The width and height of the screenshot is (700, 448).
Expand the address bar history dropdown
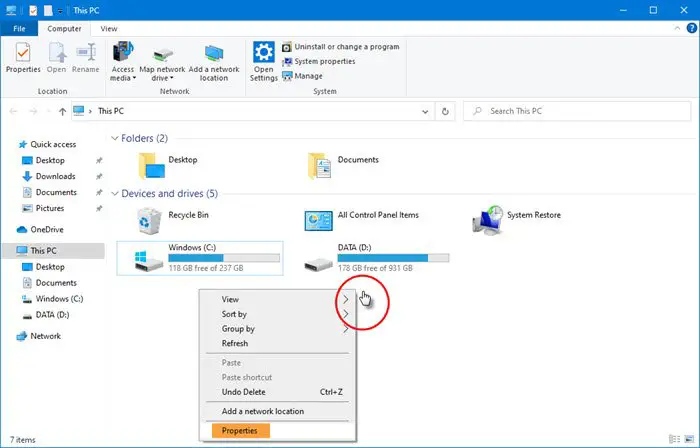click(425, 112)
